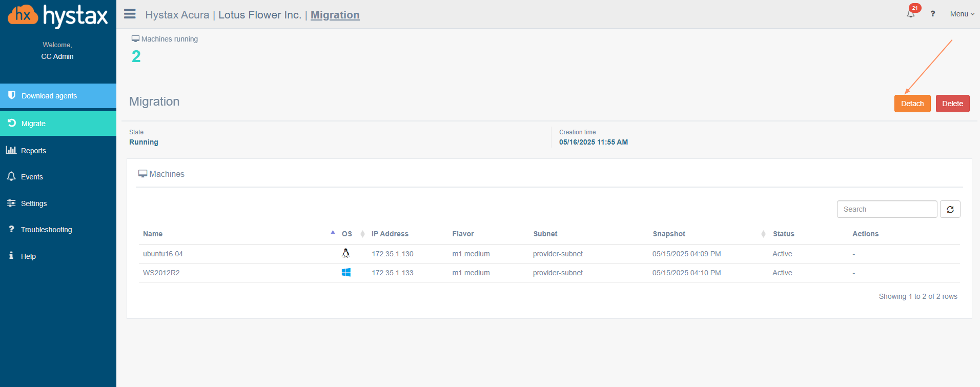Click the red Delete button
This screenshot has width=980, height=387.
[x=952, y=104]
